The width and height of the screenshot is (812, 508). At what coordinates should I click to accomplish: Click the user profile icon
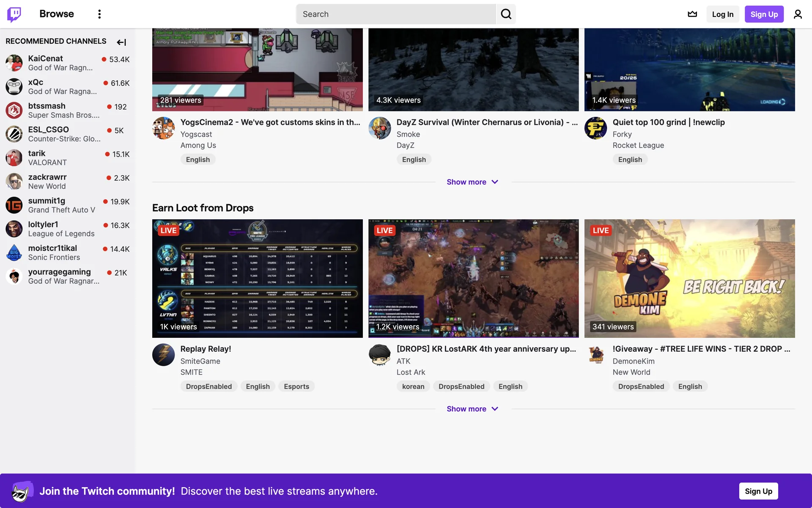pyautogui.click(x=798, y=14)
